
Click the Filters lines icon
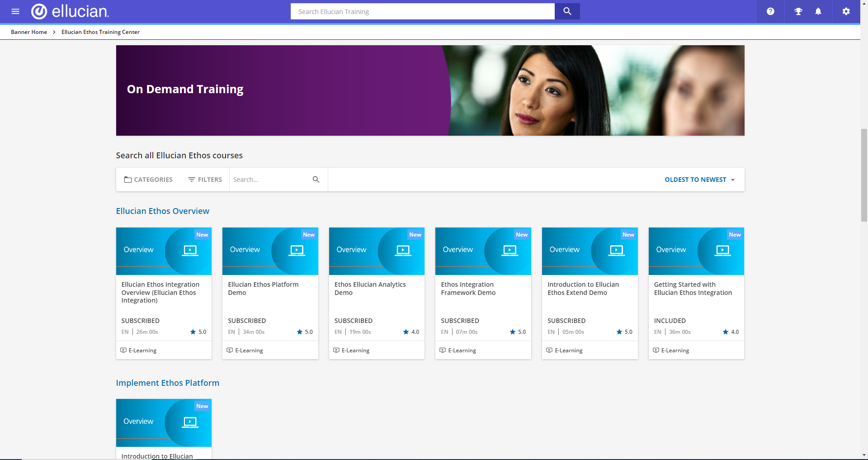coord(192,180)
